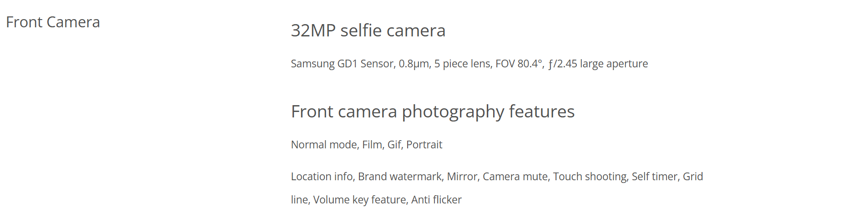This screenshot has height=213, width=868.
Task: Click the FOV 80.4° specification
Action: click(x=519, y=64)
